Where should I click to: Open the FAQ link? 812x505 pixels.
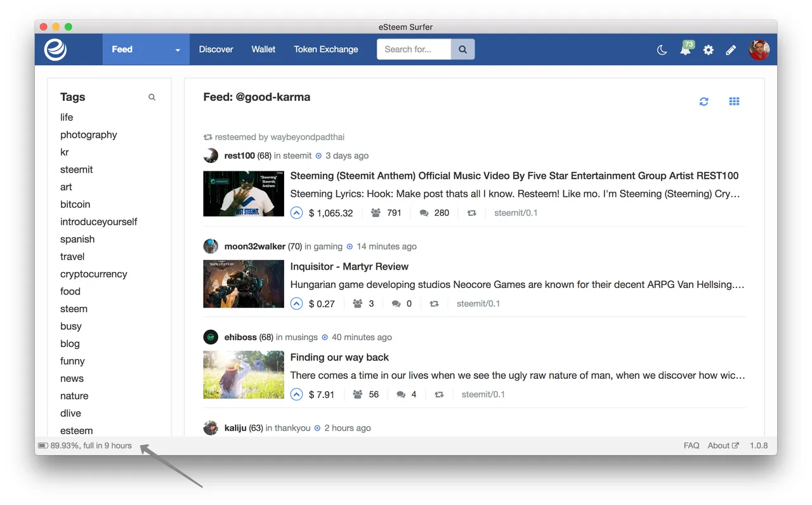pos(691,445)
